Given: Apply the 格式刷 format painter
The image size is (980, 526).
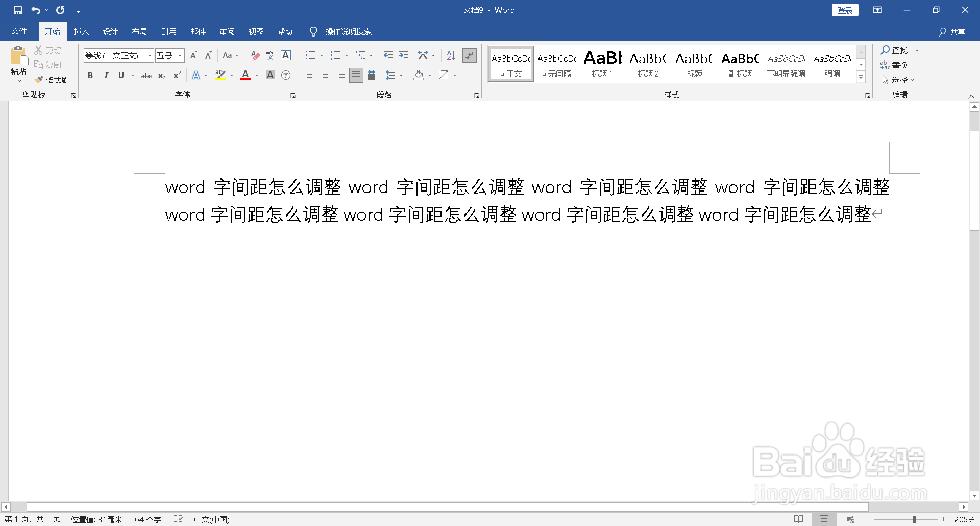Looking at the screenshot, I should point(52,80).
